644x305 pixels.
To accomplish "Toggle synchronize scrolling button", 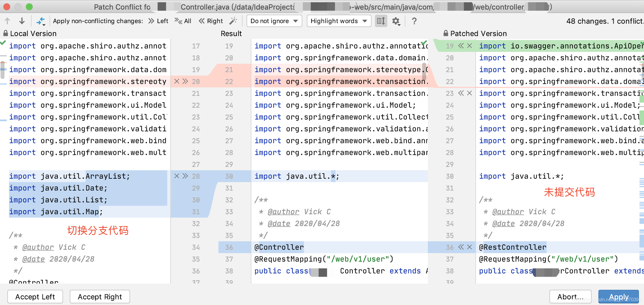I will click(x=381, y=21).
